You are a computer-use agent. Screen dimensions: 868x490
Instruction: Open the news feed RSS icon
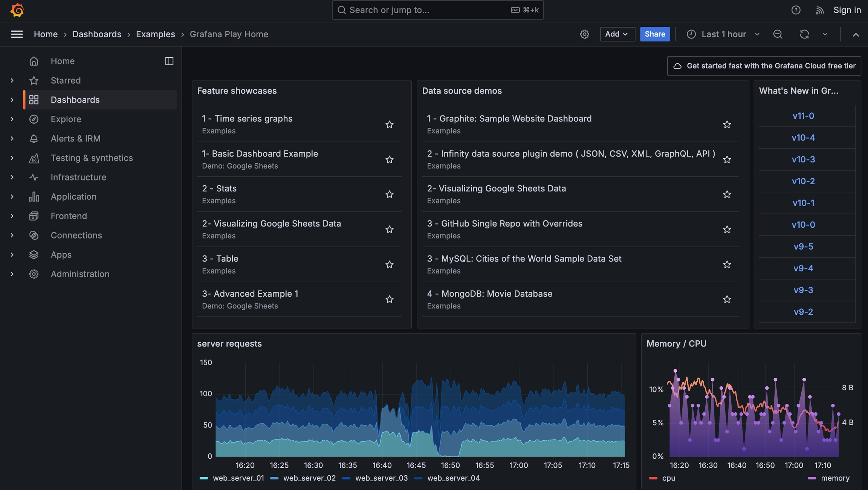point(819,10)
